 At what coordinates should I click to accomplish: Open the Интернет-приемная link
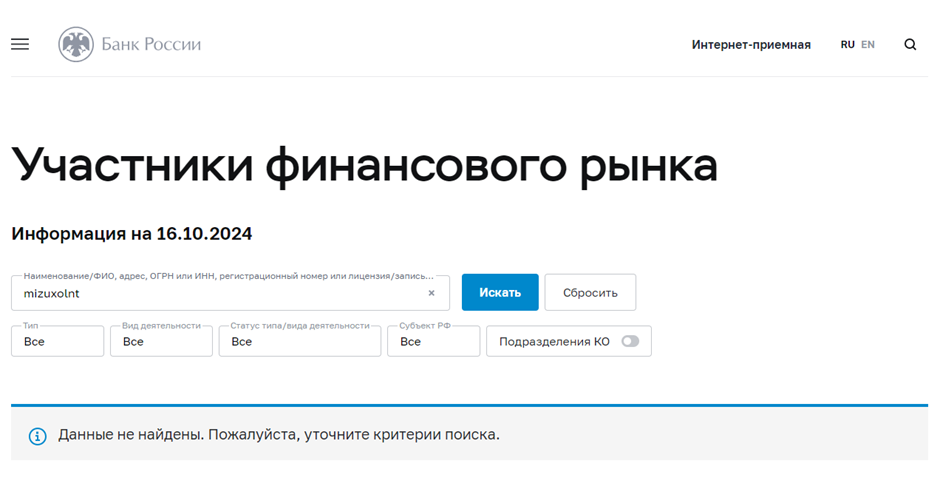pos(751,44)
